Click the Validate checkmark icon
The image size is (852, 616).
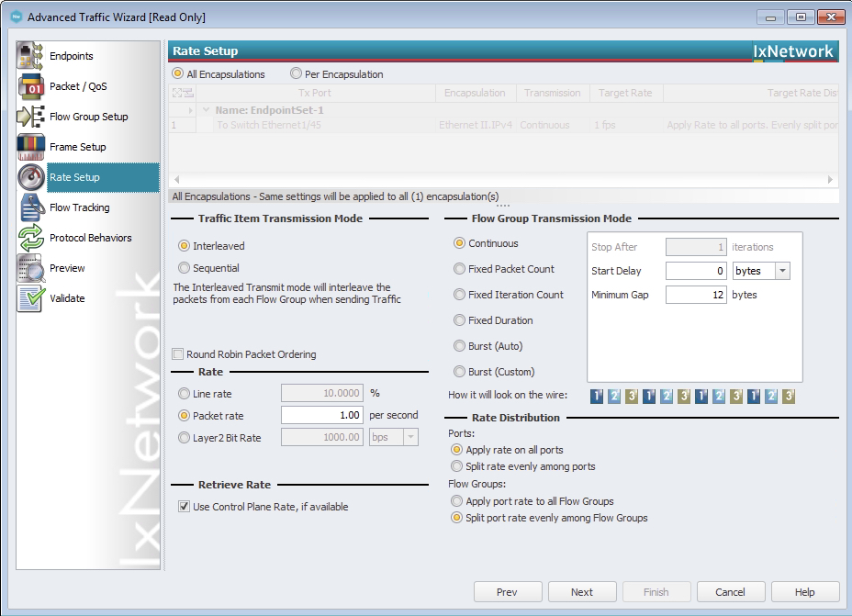31,298
